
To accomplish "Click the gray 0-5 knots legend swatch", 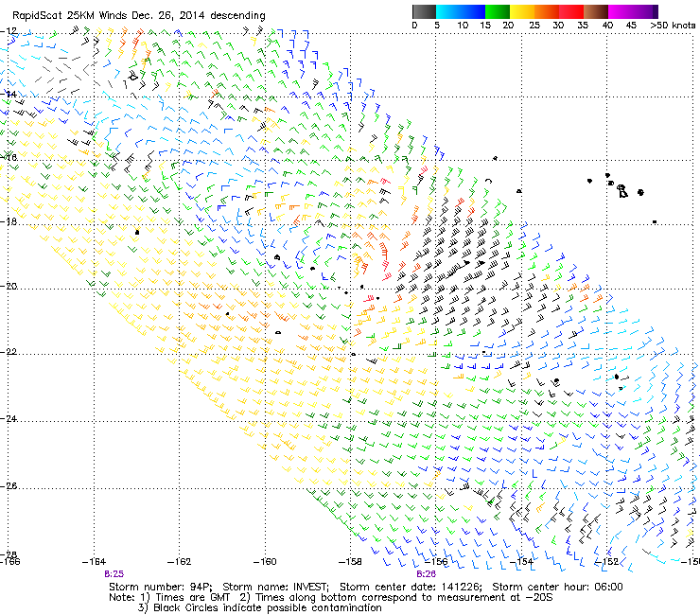I will coord(424,11).
